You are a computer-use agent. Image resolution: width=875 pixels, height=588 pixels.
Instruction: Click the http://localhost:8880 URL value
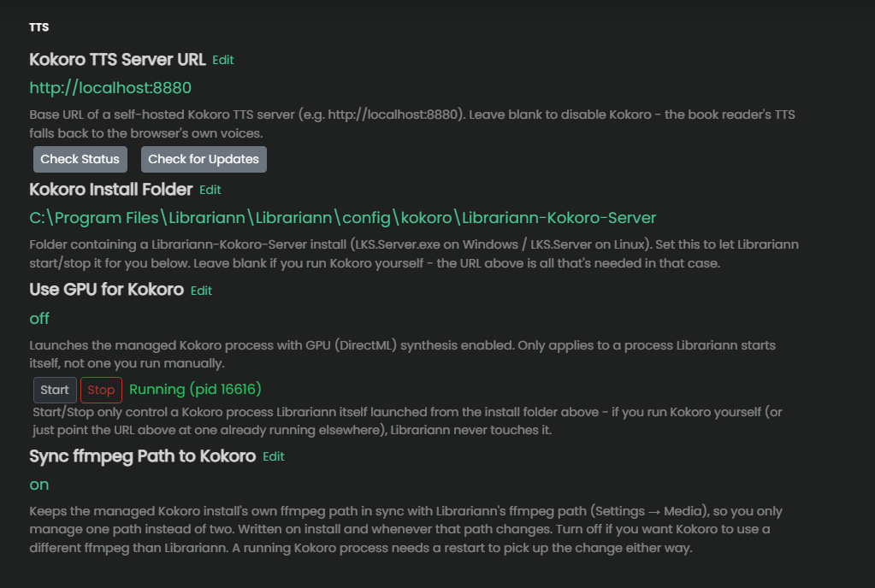tap(110, 87)
